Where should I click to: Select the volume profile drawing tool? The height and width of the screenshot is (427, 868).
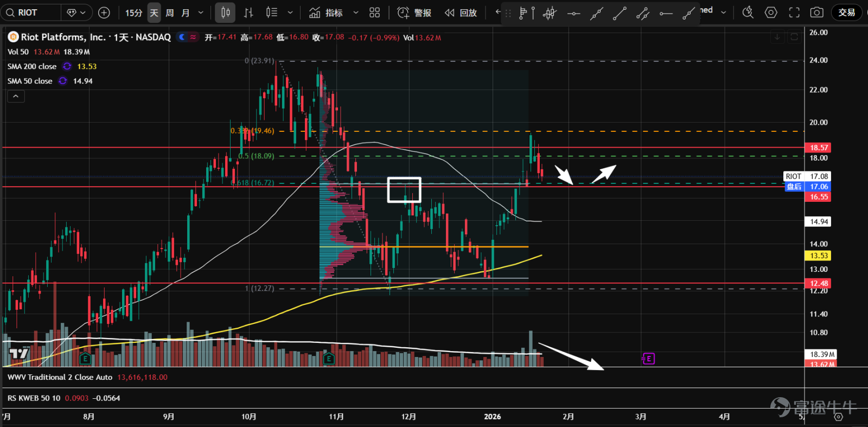pyautogui.click(x=526, y=13)
